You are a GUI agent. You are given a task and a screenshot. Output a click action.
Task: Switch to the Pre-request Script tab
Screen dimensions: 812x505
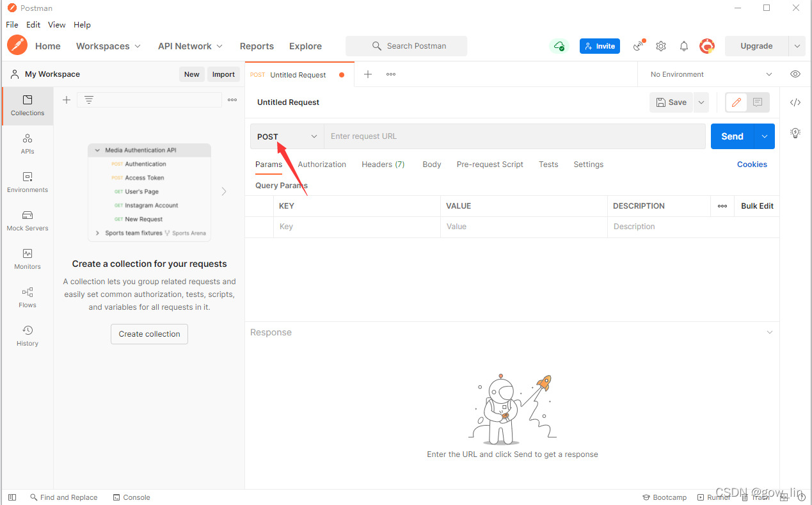click(490, 164)
